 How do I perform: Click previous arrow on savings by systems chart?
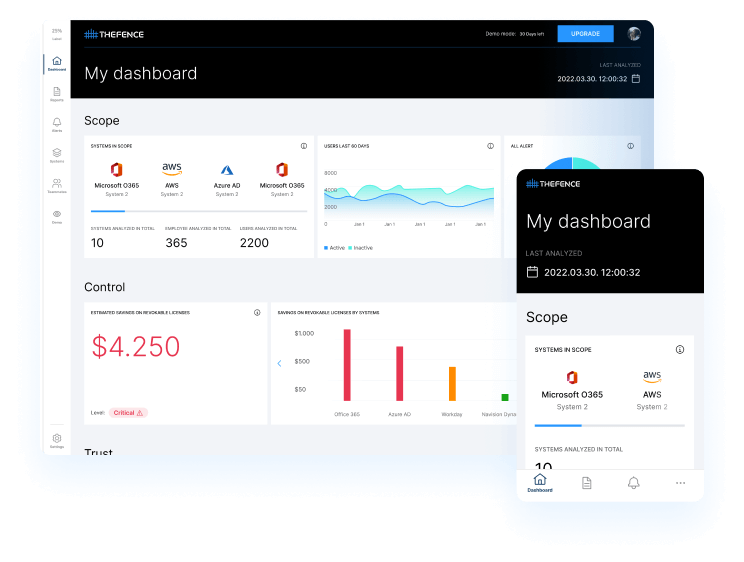[279, 364]
